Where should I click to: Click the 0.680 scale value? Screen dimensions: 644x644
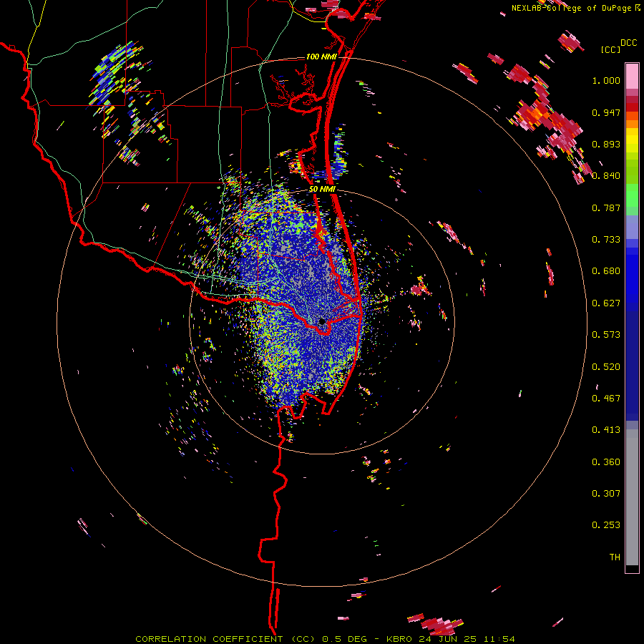(606, 271)
